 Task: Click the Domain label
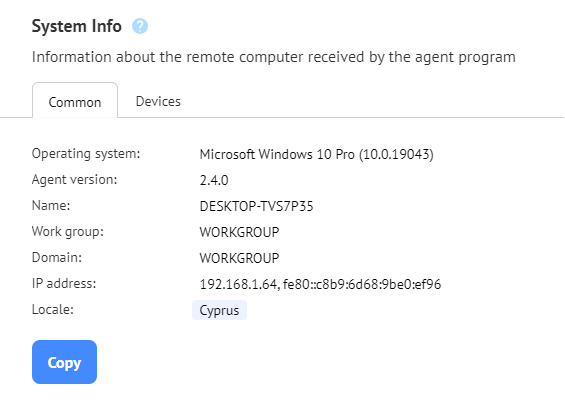tap(57, 258)
